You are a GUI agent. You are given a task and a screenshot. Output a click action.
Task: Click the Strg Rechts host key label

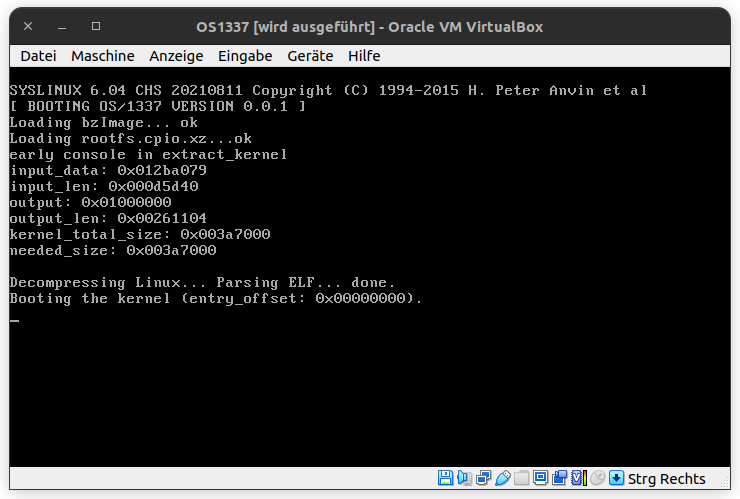(x=666, y=479)
